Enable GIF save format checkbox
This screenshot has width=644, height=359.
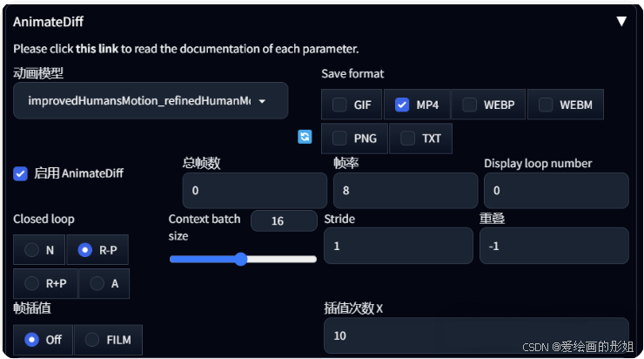click(x=339, y=105)
